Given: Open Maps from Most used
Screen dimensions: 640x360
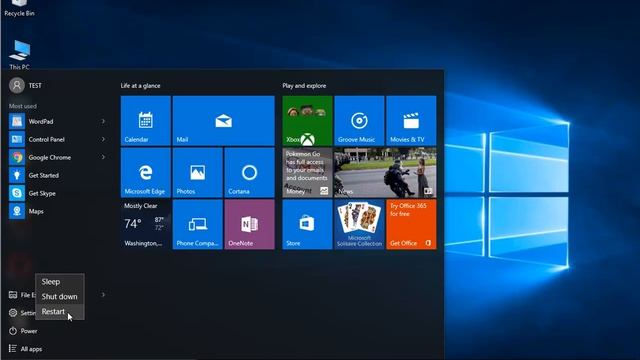Looking at the screenshot, I should (x=57, y=211).
